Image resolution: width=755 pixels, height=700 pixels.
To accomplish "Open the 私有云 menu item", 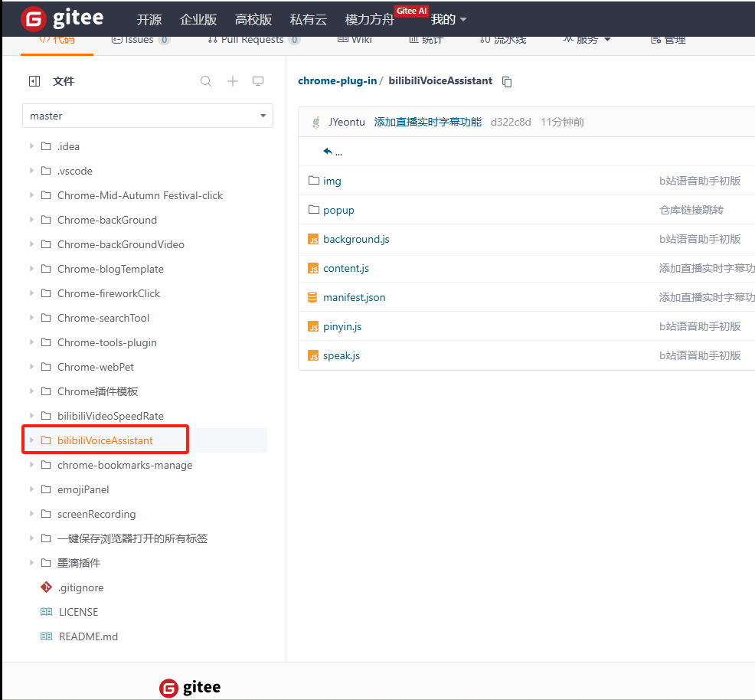I will click(x=308, y=19).
